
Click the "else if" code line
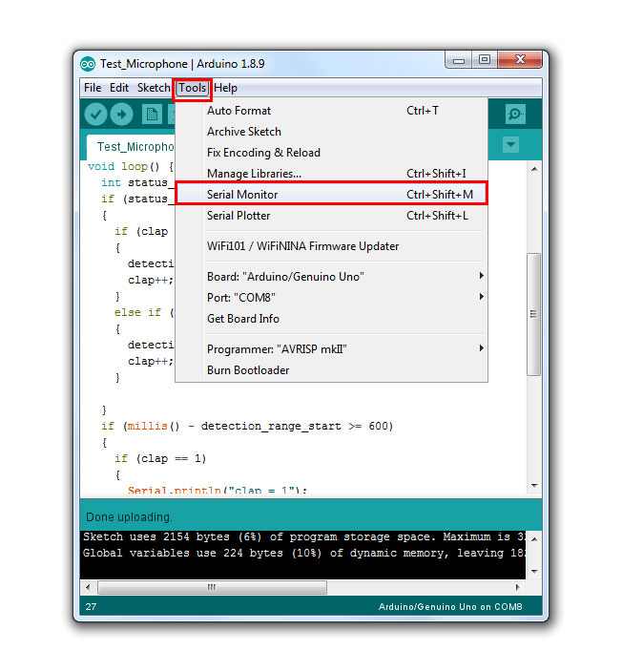tap(144, 312)
